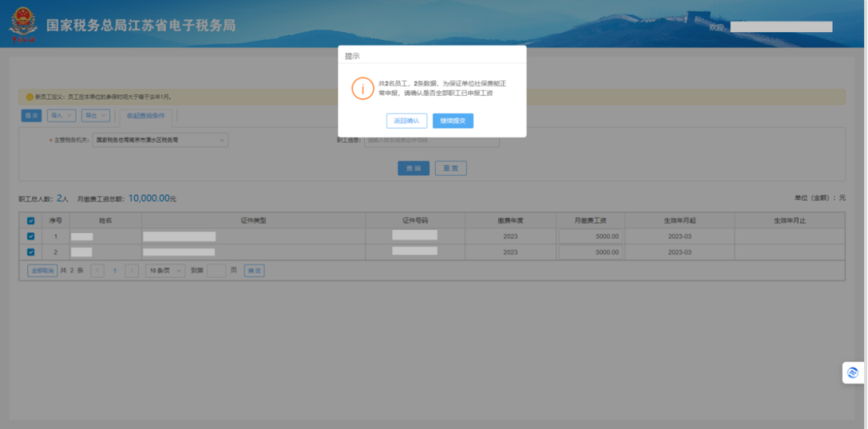868x429 pixels.
Task: Click the yellow smiley notice icon
Action: pyautogui.click(x=30, y=97)
